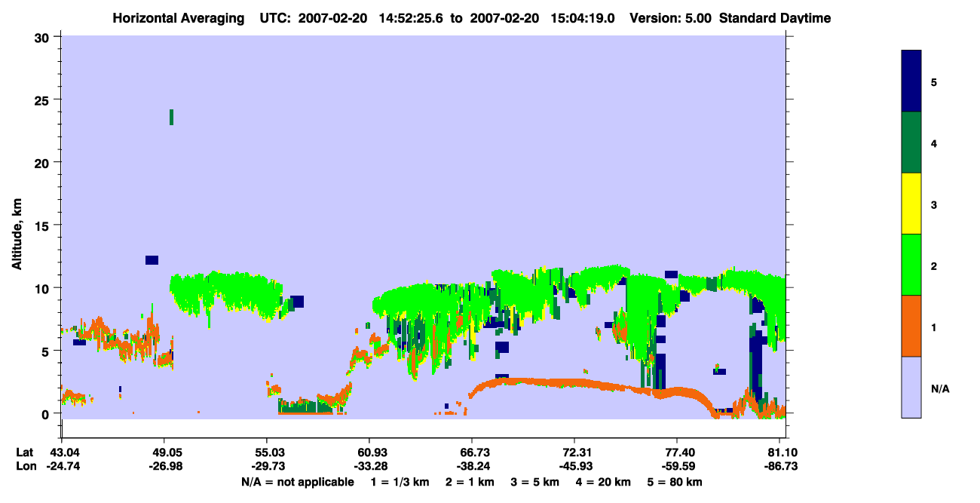The width and height of the screenshot is (980, 503).
Task: Click 'N/A = not applicable' legend text
Action: [x=297, y=482]
